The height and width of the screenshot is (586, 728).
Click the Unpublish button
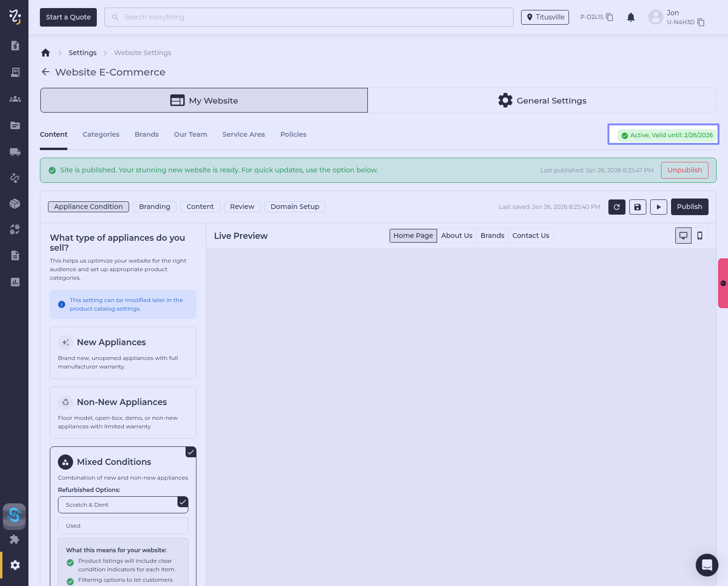pos(684,170)
